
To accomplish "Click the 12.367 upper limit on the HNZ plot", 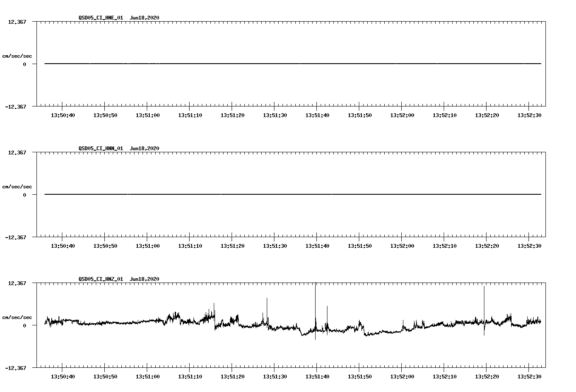I will pyautogui.click(x=17, y=283).
